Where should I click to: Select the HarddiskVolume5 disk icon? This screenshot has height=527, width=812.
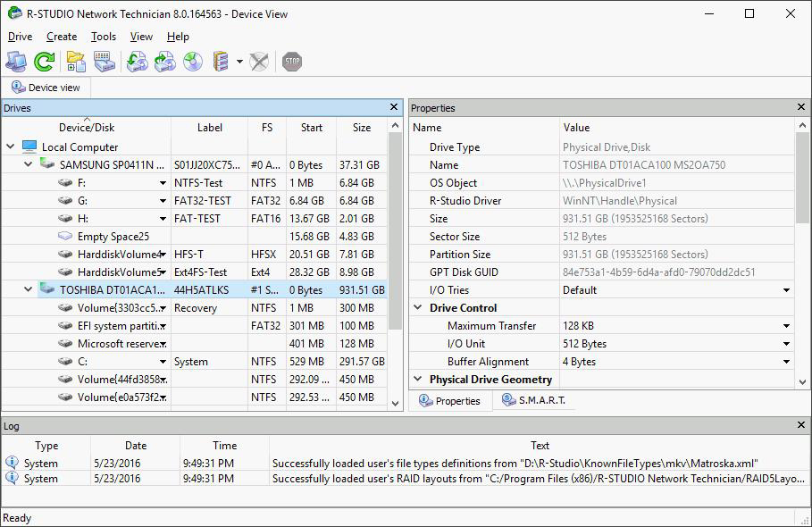(x=65, y=272)
